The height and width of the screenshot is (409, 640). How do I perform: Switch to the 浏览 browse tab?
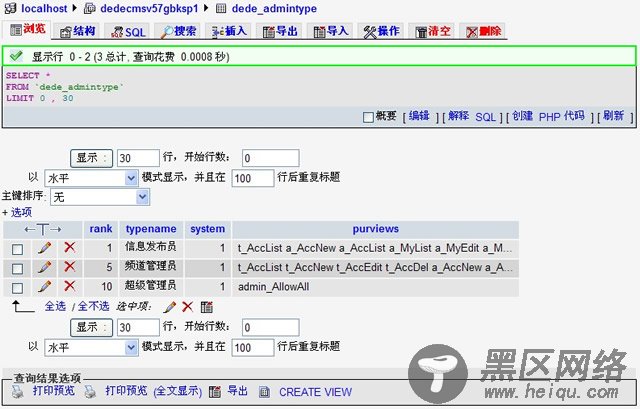coord(28,29)
